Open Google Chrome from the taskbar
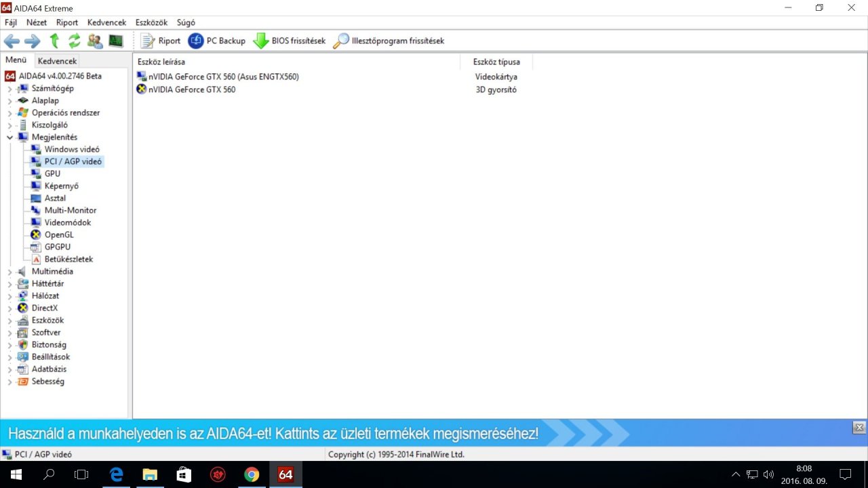Image resolution: width=868 pixels, height=488 pixels. (x=252, y=474)
